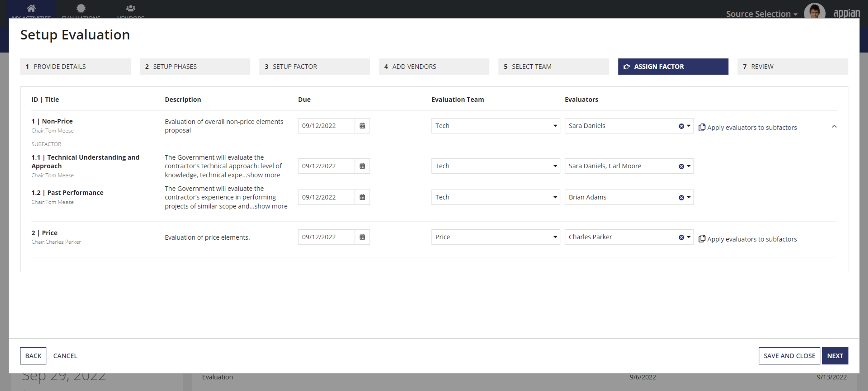Go to step 5 Select Team

(x=554, y=66)
